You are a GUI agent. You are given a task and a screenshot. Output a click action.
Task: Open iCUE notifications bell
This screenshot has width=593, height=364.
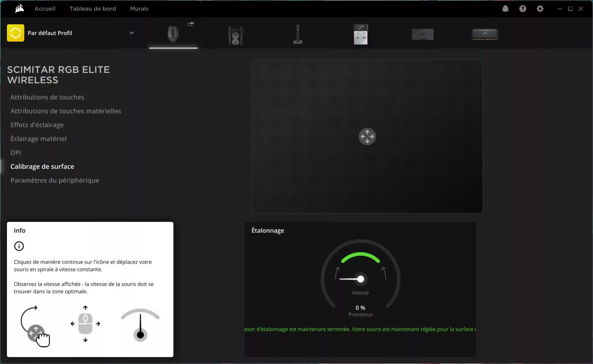(506, 9)
